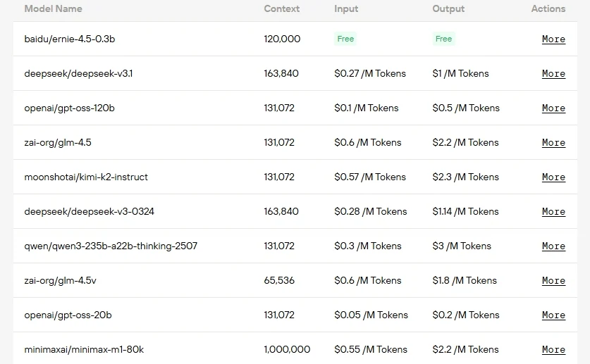Open More for moonshotai/kimi-k2-instruct
The image size is (590, 364).
click(553, 177)
